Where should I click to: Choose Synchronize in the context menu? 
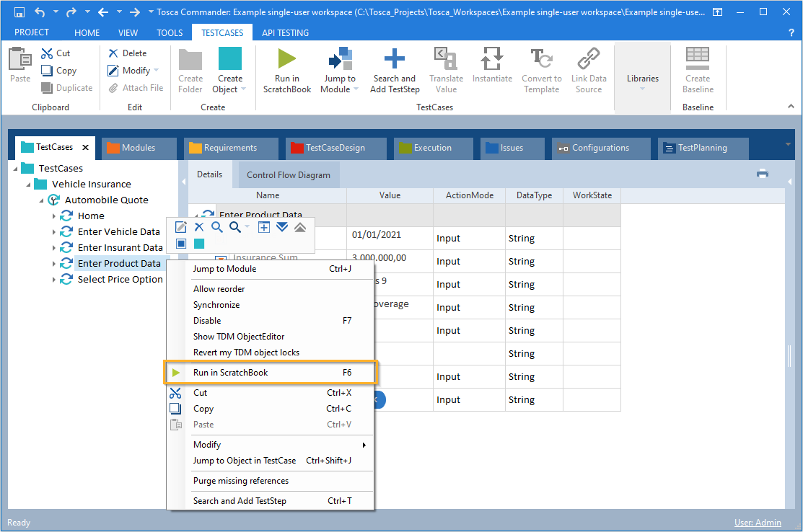[x=216, y=305]
